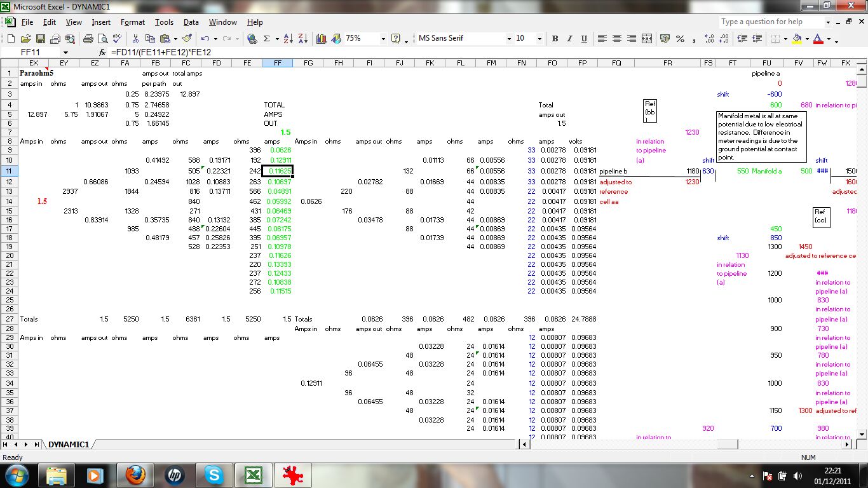This screenshot has width=868, height=488.
Task: Open the zoom percentage dropdown
Action: click(x=383, y=39)
